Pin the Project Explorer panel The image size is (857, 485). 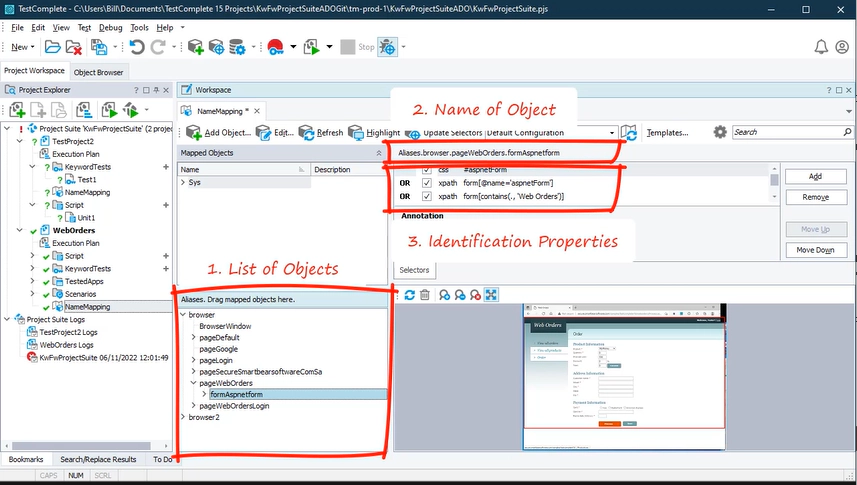[156, 90]
